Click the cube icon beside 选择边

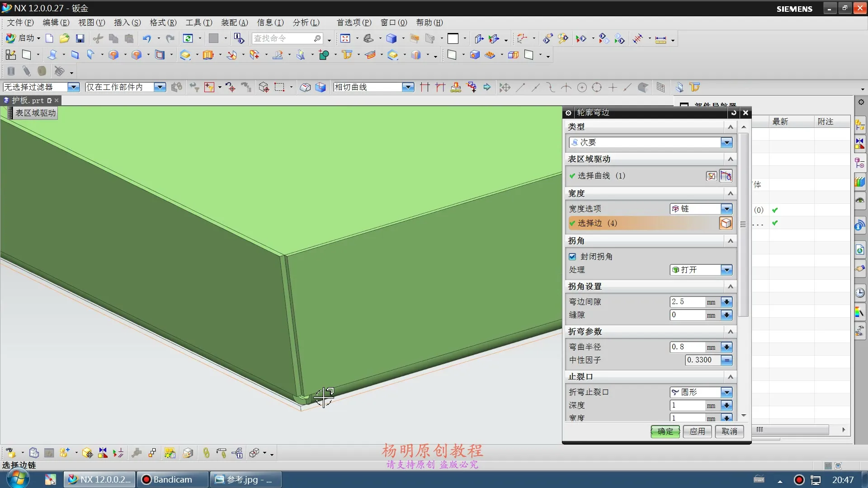point(726,223)
